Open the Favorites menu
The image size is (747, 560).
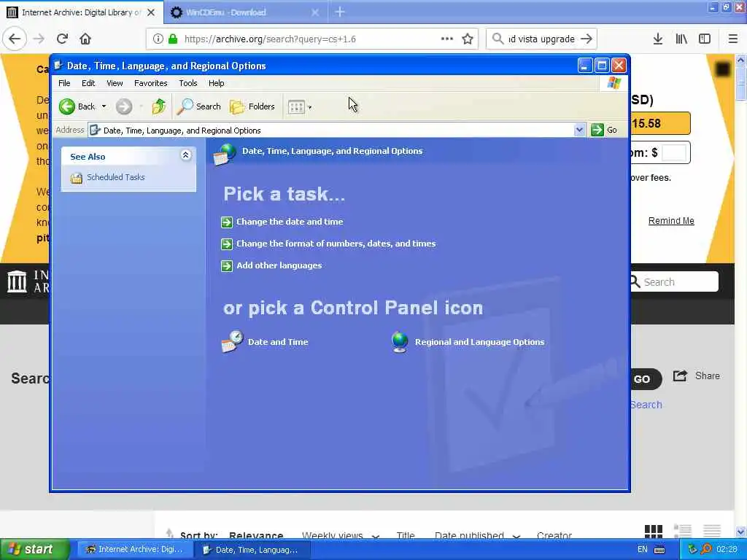pyautogui.click(x=150, y=83)
